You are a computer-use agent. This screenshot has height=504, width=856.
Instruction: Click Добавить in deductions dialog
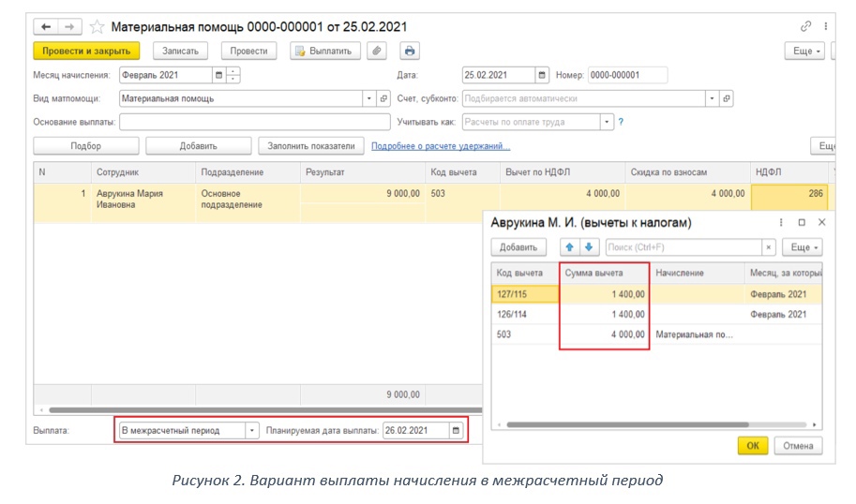518,247
